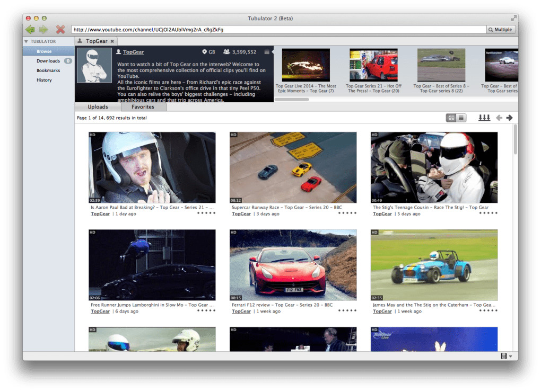The height and width of the screenshot is (392, 541).
Task: Open Top Gear Live 2014 playlist thumbnail
Action: (306, 65)
